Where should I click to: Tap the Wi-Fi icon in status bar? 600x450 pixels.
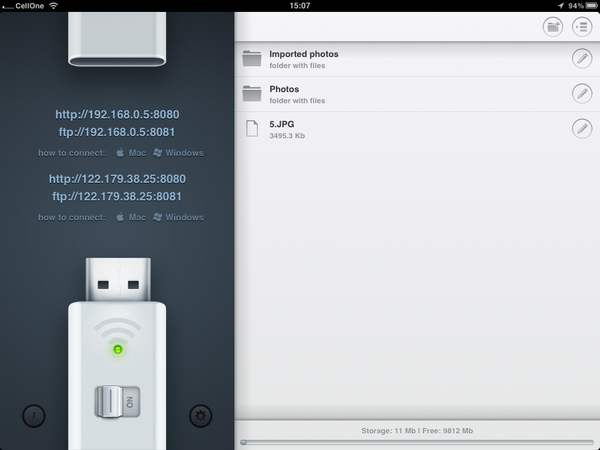tap(54, 6)
